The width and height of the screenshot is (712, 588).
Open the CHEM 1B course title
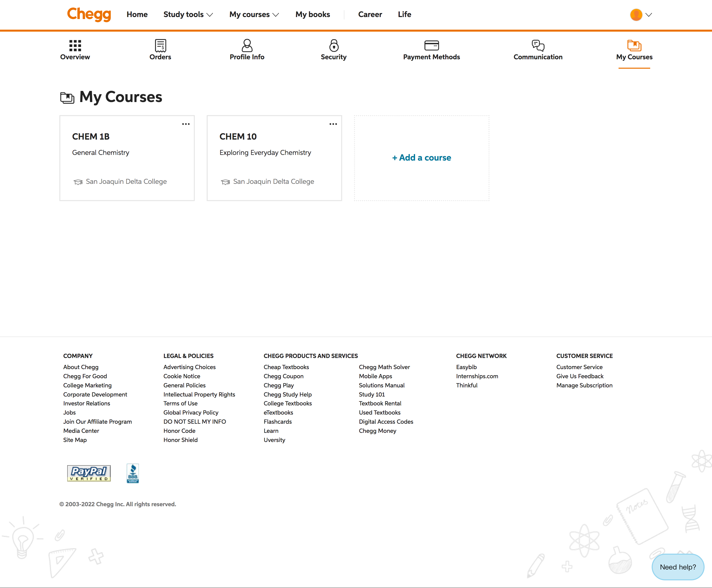click(x=91, y=136)
